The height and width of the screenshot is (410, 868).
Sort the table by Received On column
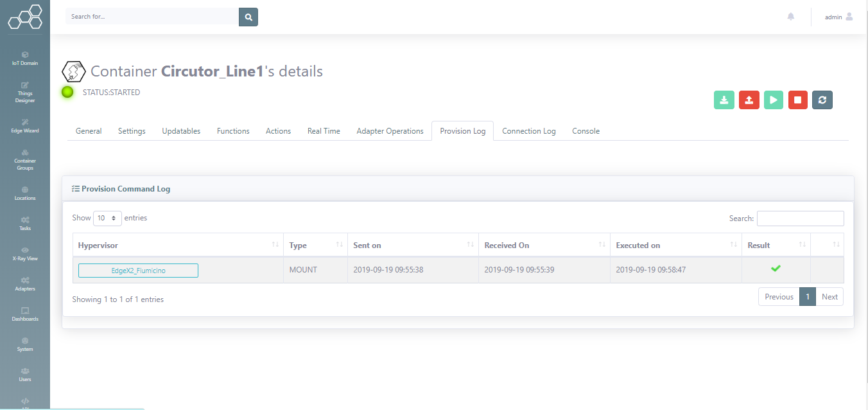pos(544,245)
